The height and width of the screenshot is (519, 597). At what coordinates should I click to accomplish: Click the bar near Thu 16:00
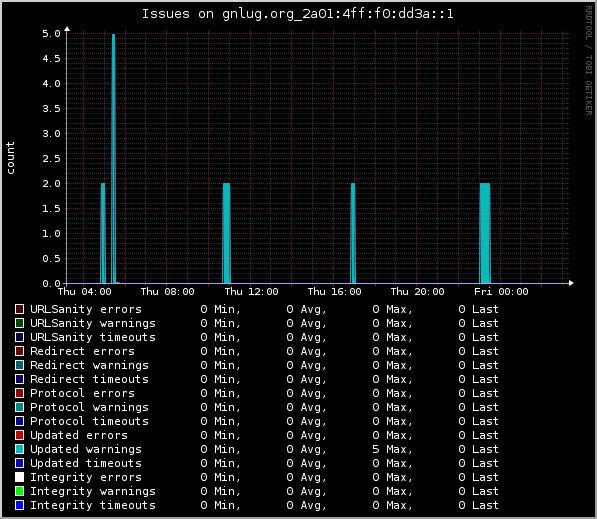[x=353, y=233]
